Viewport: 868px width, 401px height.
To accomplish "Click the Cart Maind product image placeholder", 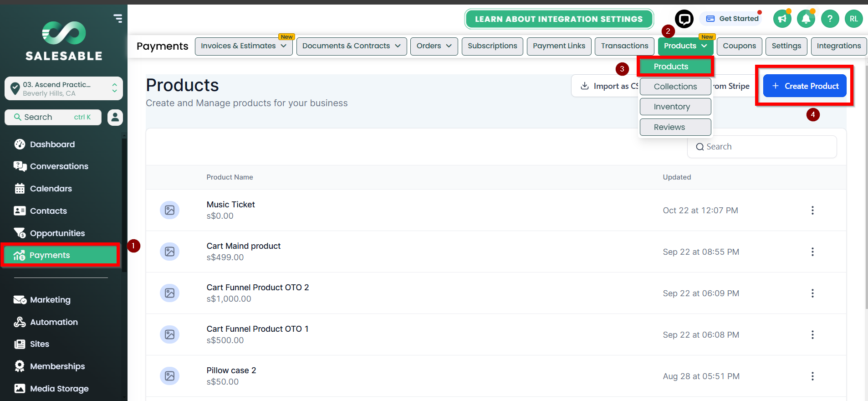I will tap(169, 252).
